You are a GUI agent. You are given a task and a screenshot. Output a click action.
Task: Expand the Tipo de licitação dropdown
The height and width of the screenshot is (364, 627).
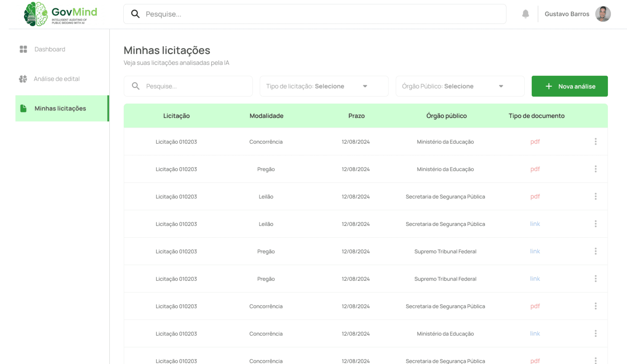click(324, 86)
